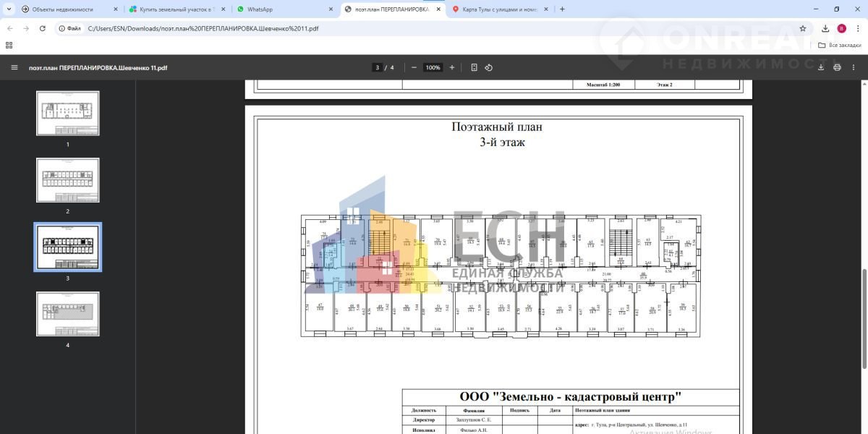Reload the current page
868x434 pixels.
pyautogui.click(x=43, y=28)
